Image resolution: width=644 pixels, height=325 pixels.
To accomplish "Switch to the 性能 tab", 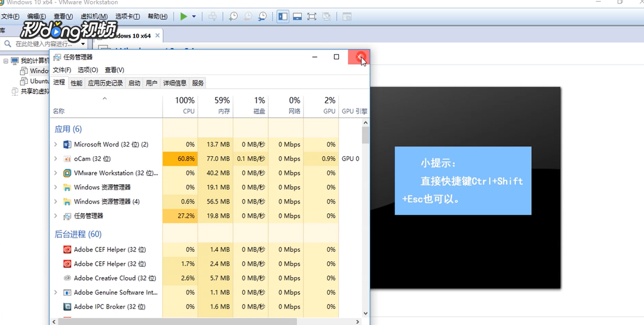I will pyautogui.click(x=76, y=83).
